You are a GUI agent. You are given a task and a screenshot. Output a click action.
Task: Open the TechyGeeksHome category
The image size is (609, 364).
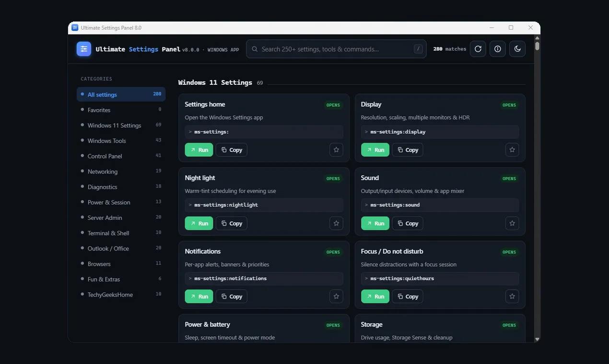tap(121, 295)
